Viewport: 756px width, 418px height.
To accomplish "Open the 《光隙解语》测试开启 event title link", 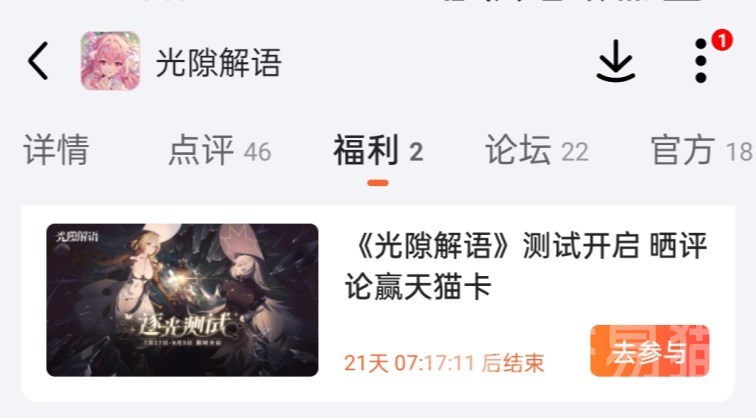I will (526, 266).
